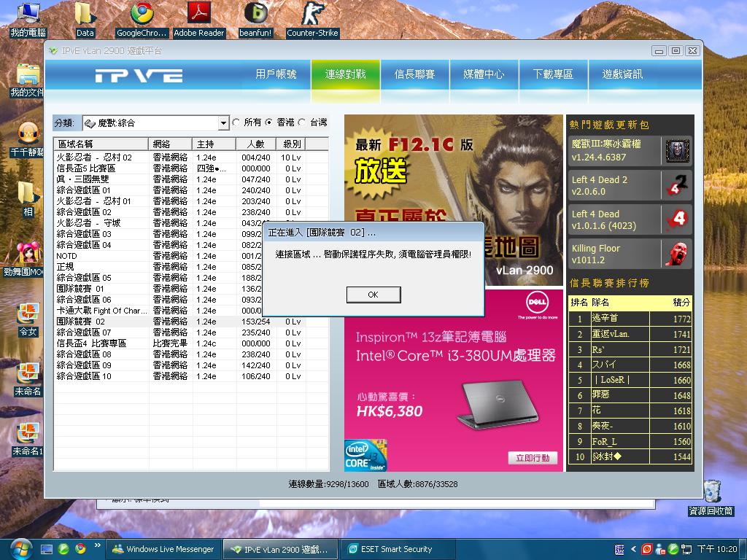This screenshot has height=560, width=747.
Task: Select room 信長盃5 比賽區
Action: coord(191,168)
